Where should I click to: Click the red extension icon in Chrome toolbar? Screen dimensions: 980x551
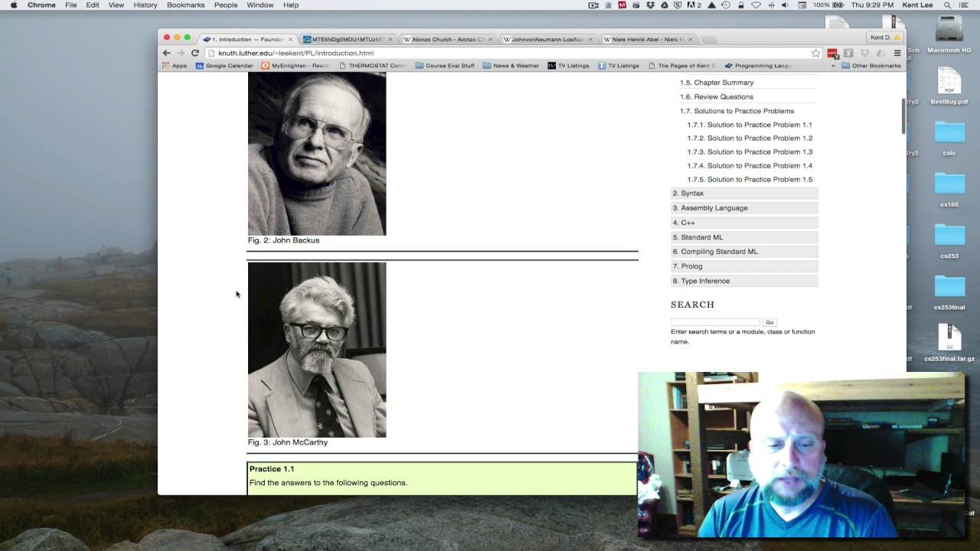point(832,53)
